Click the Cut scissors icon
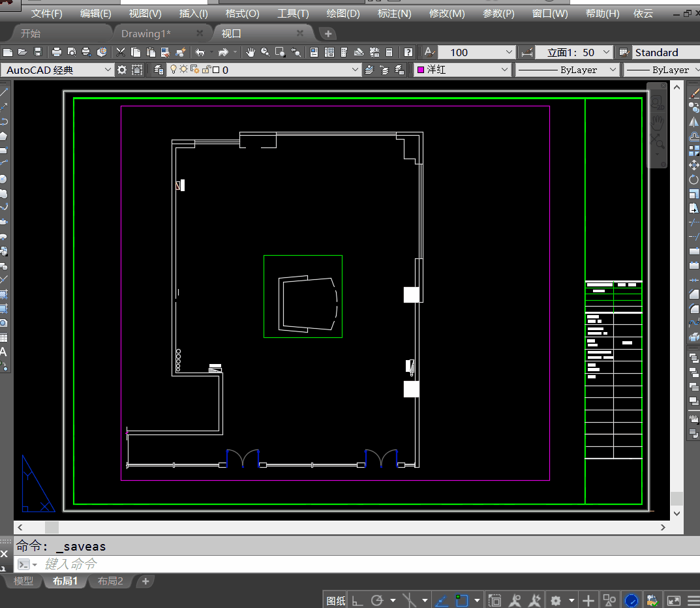 tap(121, 52)
